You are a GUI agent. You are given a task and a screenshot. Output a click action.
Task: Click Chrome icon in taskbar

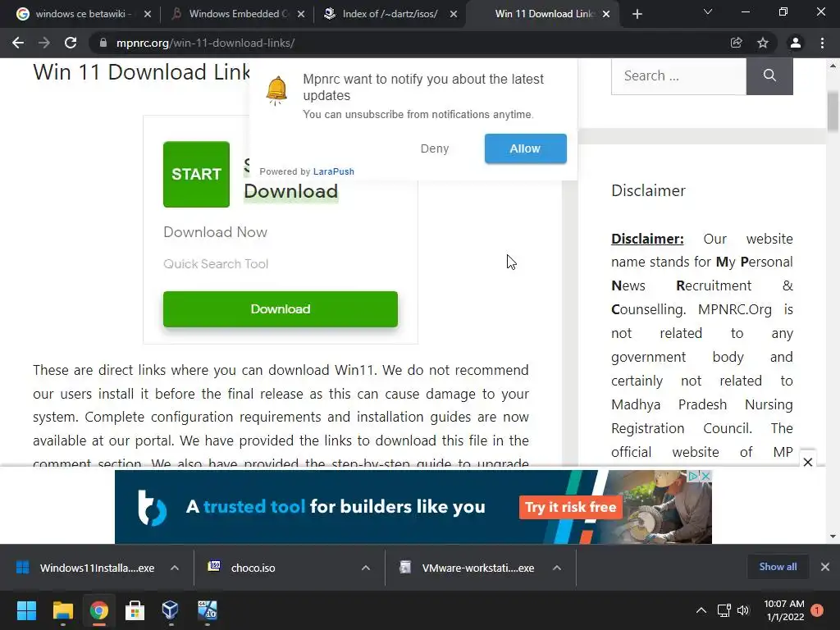[98, 610]
